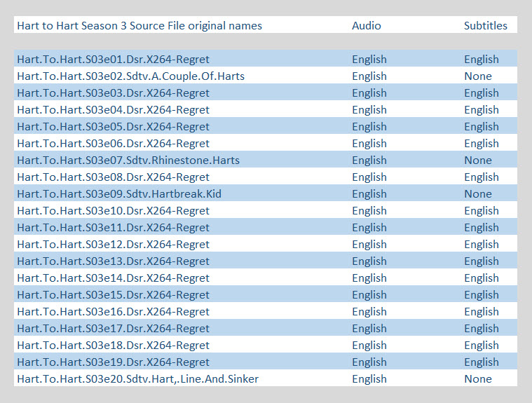Screen dimensions: 532x403
Task: Select file name Hart.To.Hart.S03e02.Sdtv.A.Couple.Of.Harts
Action: (131, 76)
